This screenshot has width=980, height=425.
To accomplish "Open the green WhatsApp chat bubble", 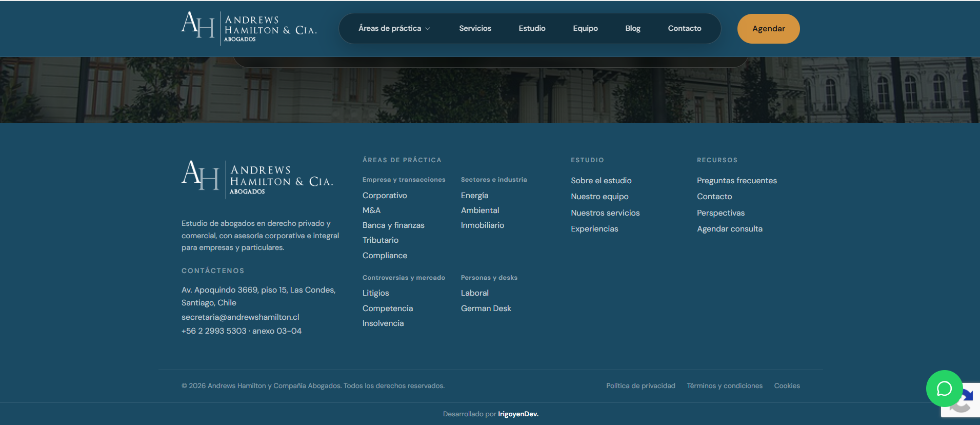I will point(944,389).
